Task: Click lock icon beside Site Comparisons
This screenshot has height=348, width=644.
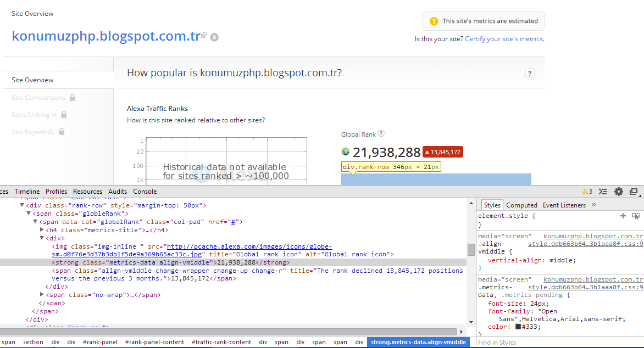Action: click(73, 97)
